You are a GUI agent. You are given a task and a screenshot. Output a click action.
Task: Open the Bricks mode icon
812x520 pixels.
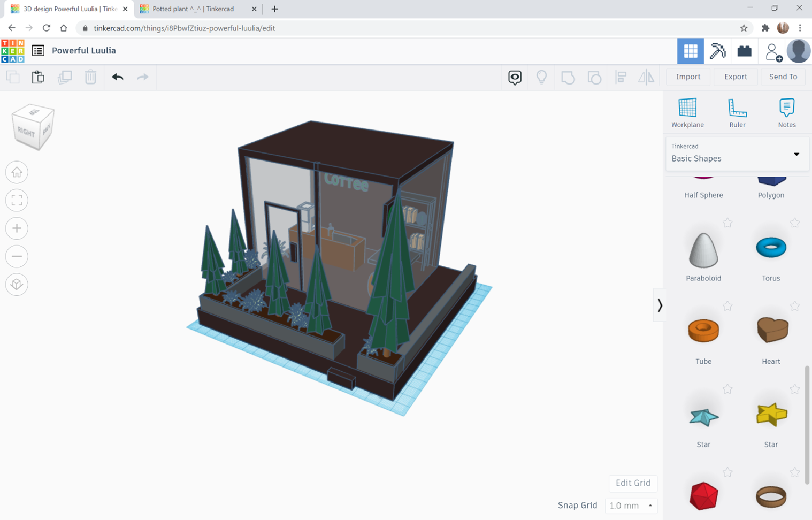744,51
